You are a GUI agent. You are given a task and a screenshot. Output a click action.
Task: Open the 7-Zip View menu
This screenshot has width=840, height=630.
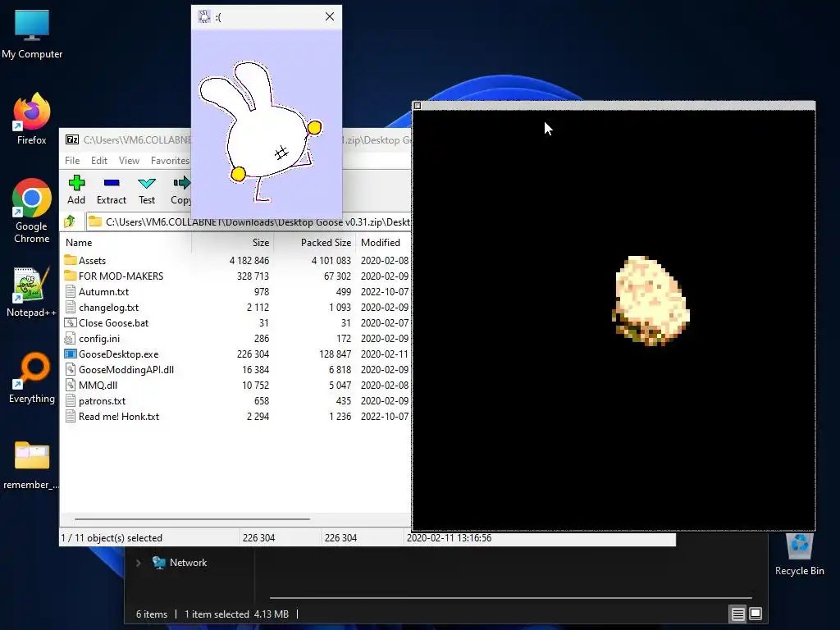pos(129,160)
